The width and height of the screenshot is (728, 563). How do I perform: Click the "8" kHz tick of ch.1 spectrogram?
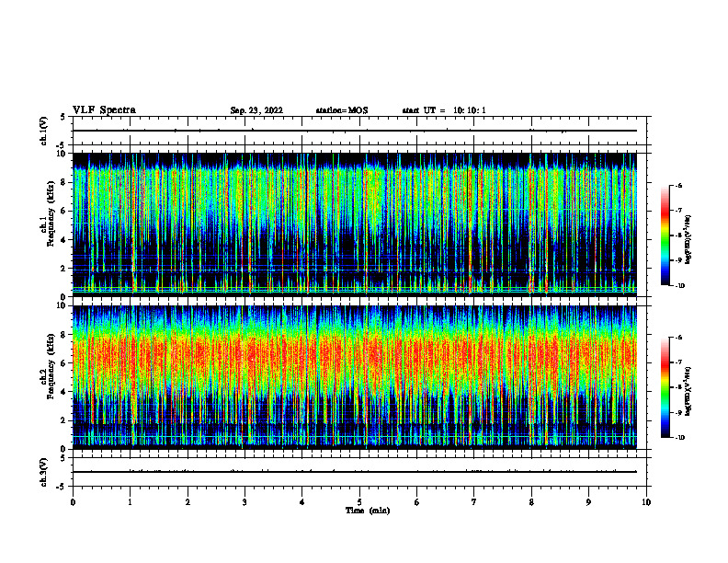[x=64, y=182]
